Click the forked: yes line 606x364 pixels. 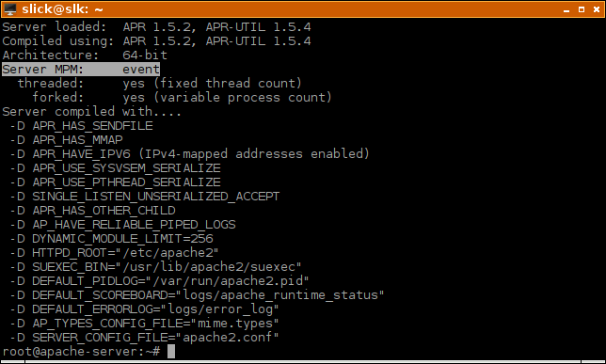pos(182,98)
